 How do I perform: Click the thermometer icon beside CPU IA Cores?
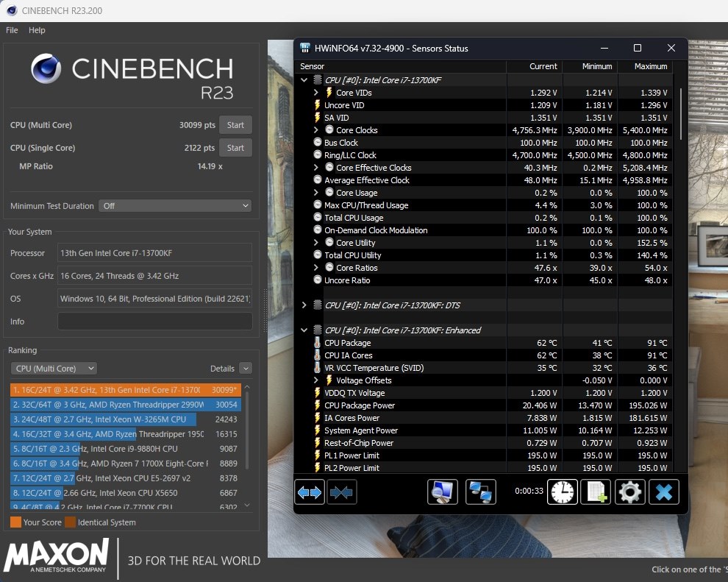tap(317, 355)
